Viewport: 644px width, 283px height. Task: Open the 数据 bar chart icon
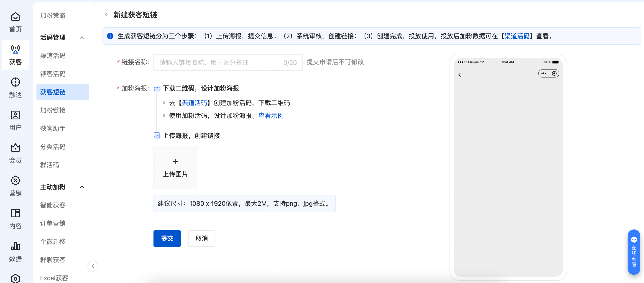[15, 246]
